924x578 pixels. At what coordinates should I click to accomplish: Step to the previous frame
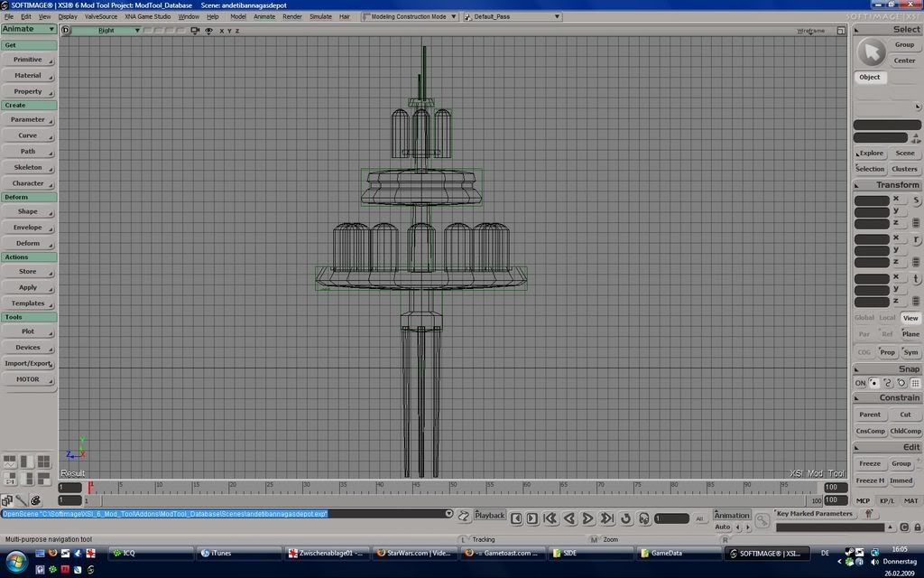click(x=516, y=518)
